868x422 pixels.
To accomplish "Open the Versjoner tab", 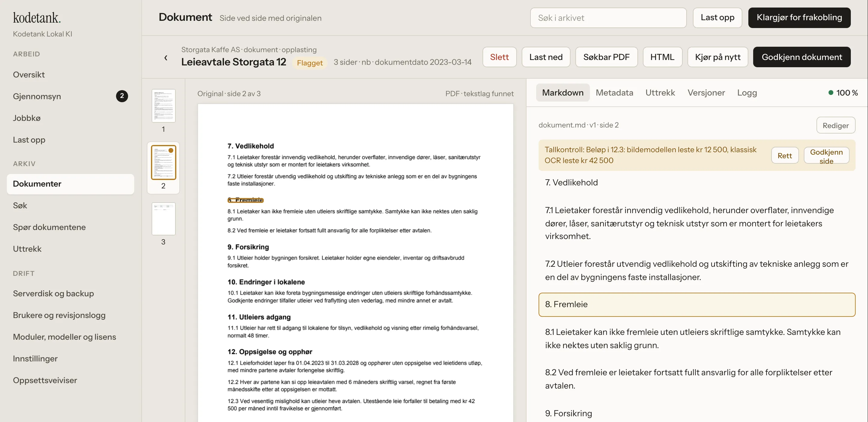I will [x=706, y=93].
